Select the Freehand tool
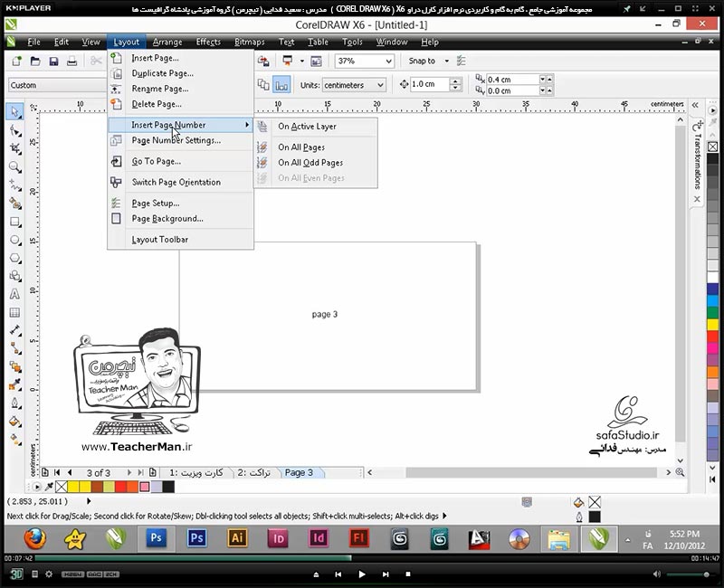 [14, 185]
